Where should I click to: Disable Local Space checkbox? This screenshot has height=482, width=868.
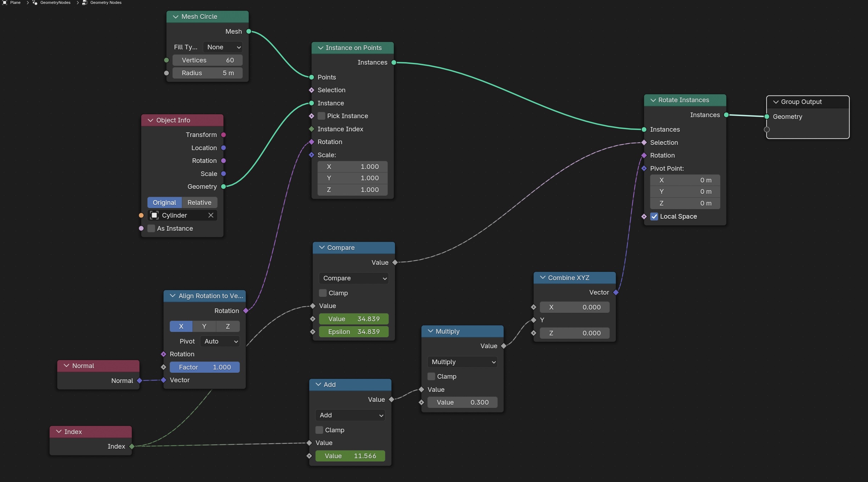coord(654,217)
